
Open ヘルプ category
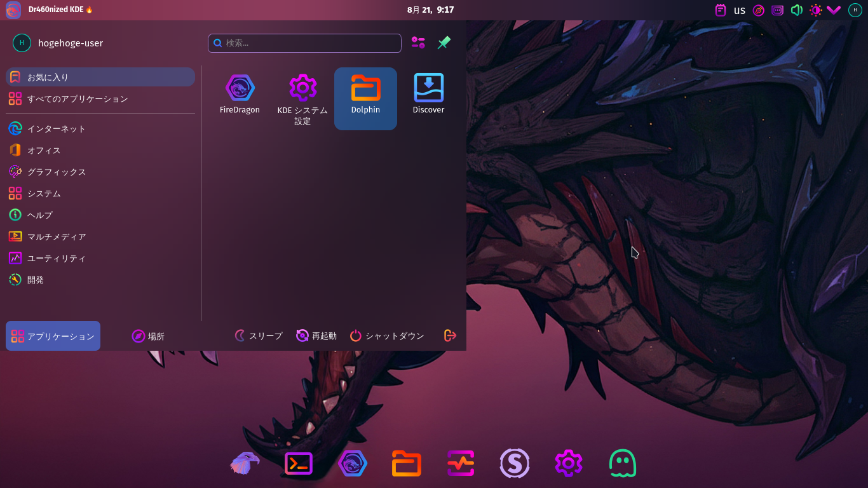coord(100,215)
